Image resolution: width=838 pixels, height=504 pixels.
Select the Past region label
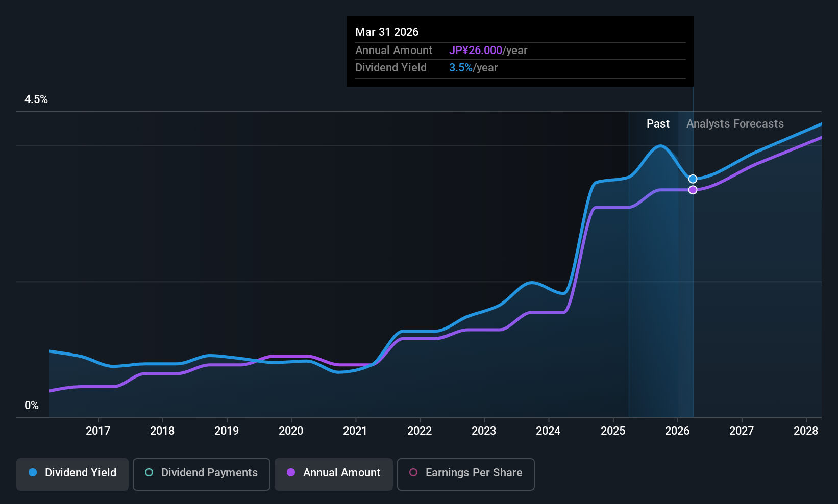pyautogui.click(x=658, y=124)
